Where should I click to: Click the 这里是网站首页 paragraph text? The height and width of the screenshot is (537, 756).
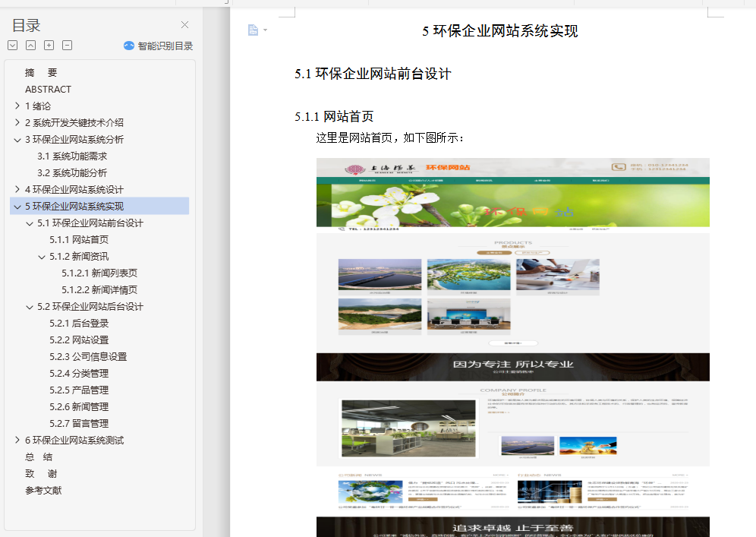click(x=390, y=138)
